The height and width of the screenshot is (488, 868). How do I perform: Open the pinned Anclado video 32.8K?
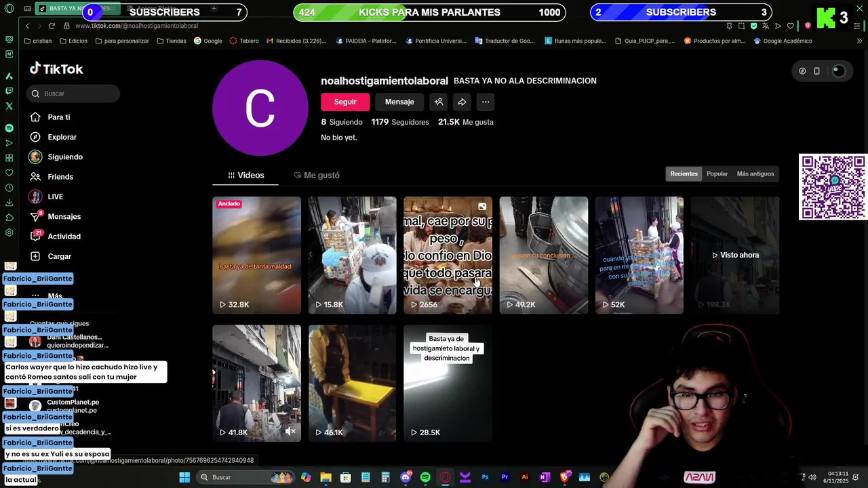point(256,255)
